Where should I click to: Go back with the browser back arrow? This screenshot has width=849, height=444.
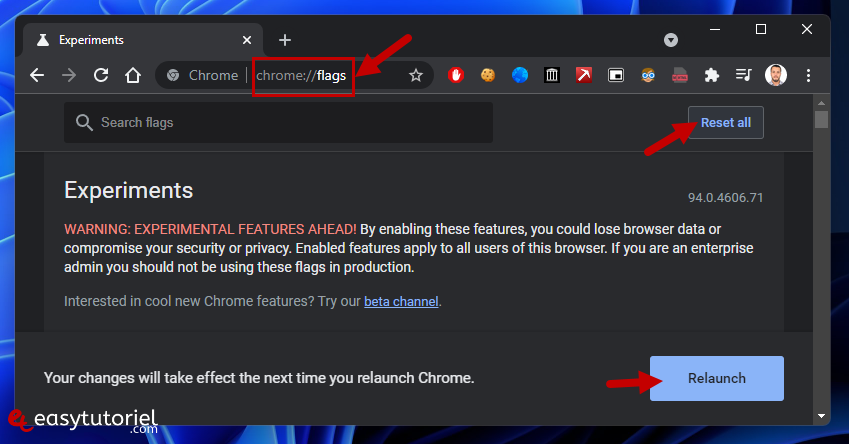click(x=37, y=75)
